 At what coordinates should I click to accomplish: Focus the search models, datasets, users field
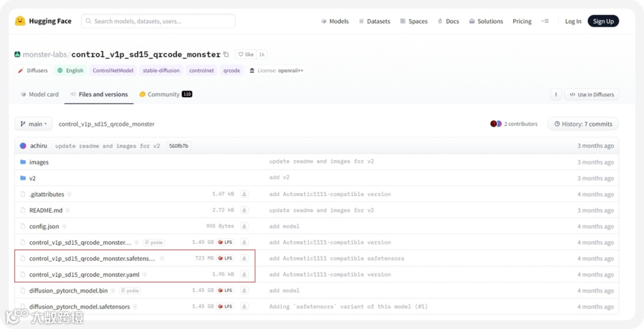(x=158, y=21)
